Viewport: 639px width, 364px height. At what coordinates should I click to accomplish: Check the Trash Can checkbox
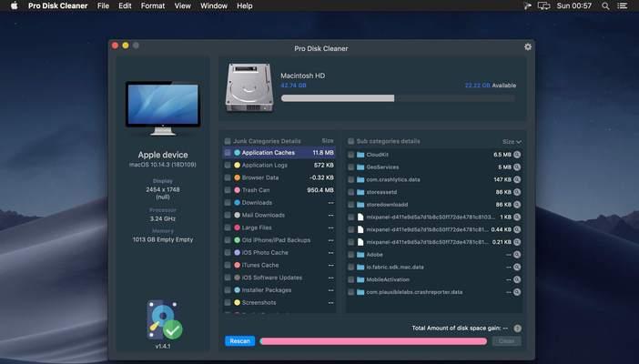pyautogui.click(x=228, y=190)
